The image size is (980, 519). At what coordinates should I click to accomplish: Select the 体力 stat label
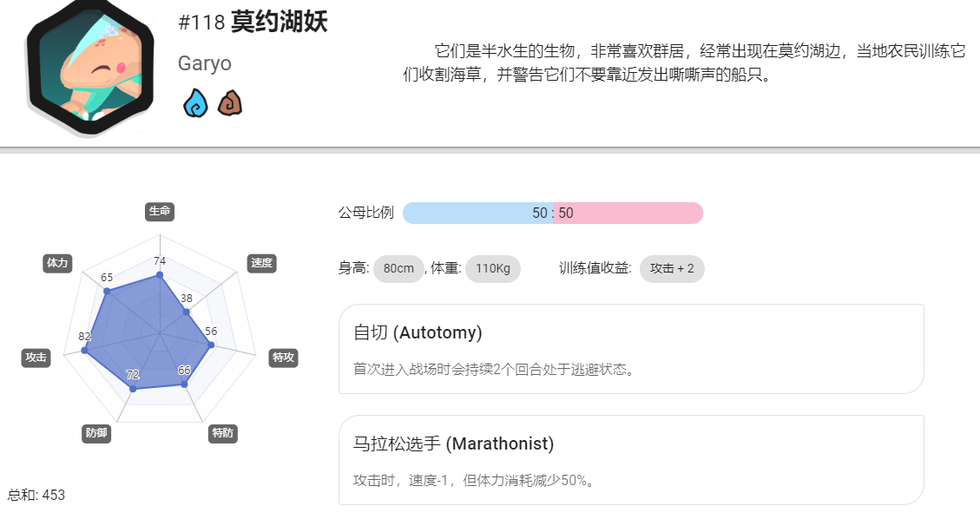tap(57, 264)
